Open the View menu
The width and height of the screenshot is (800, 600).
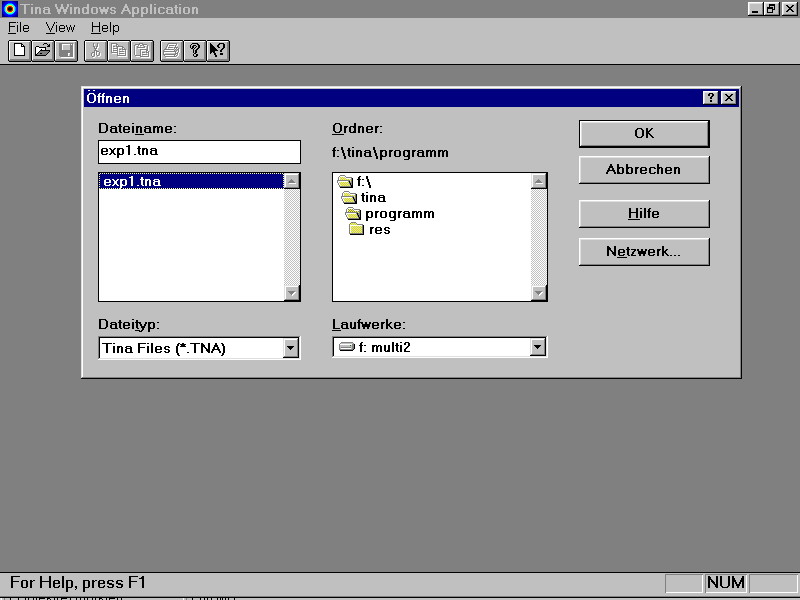coord(60,28)
